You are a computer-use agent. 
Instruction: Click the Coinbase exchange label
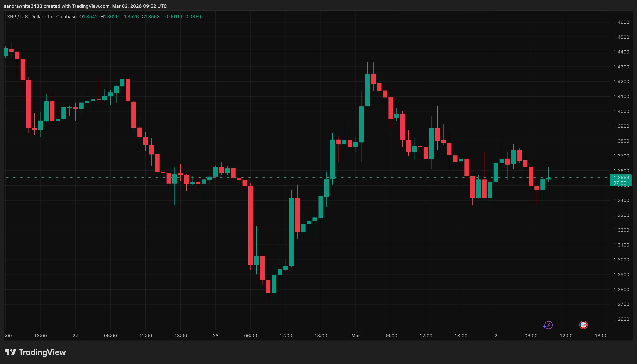[x=66, y=16]
